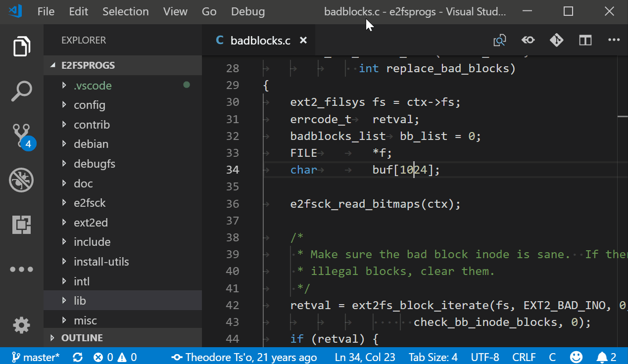
Task: Expand the doc folder
Action: [x=123, y=183]
